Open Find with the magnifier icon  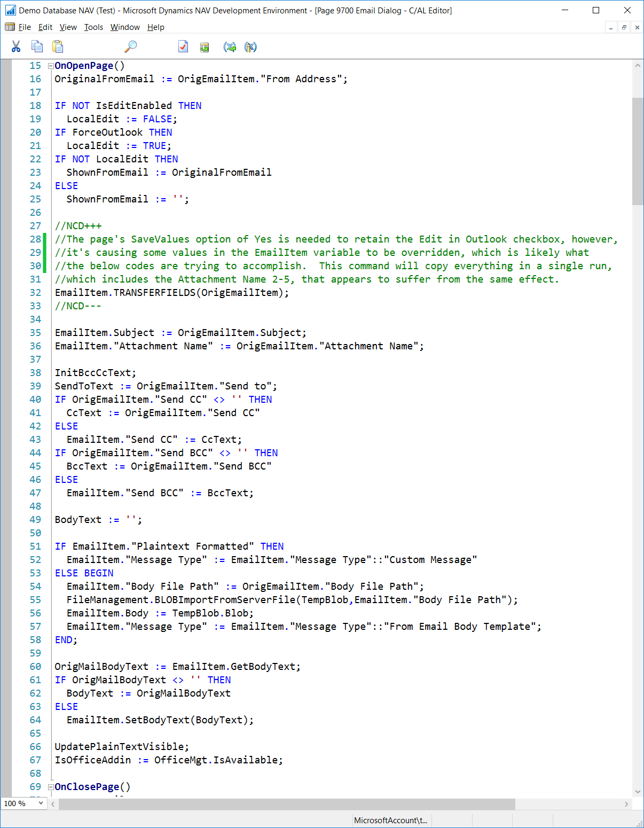pyautogui.click(x=130, y=47)
